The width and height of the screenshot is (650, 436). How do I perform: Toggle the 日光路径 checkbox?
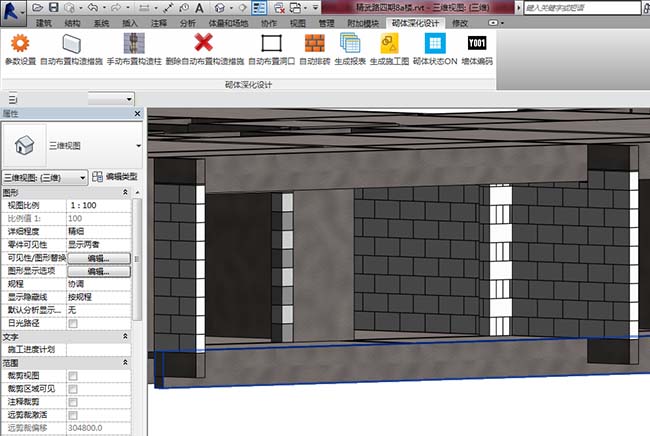pyautogui.click(x=73, y=323)
